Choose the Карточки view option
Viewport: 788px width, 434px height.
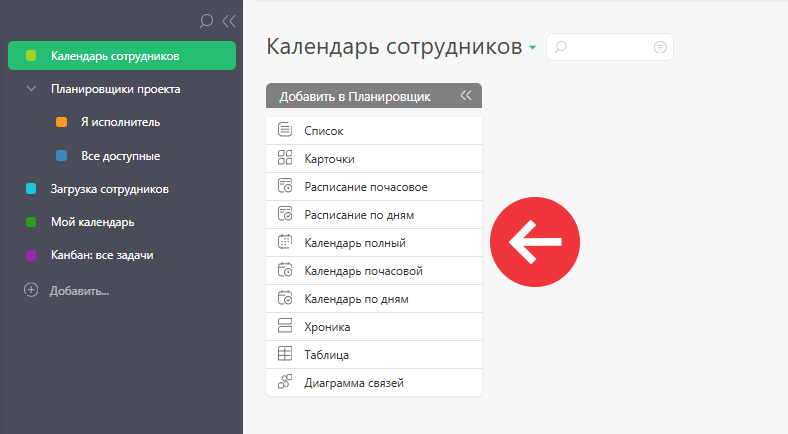pyautogui.click(x=374, y=159)
